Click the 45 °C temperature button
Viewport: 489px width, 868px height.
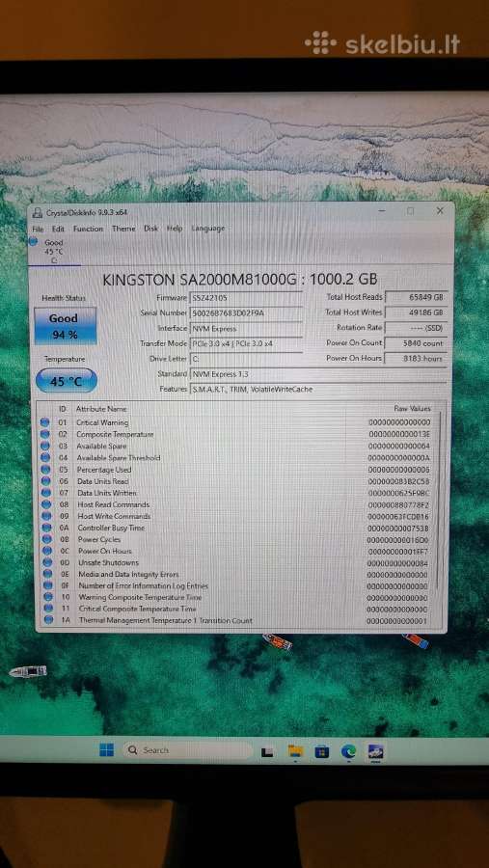coord(67,381)
